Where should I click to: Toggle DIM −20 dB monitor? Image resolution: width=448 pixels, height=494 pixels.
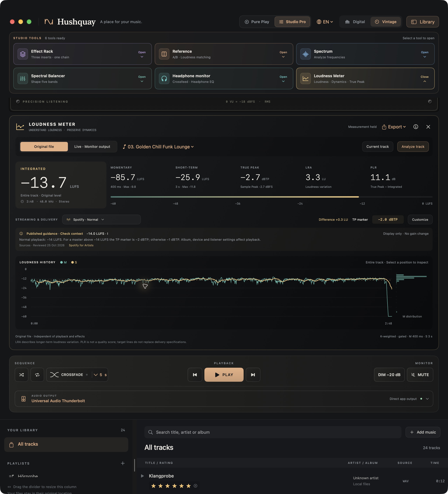point(389,375)
